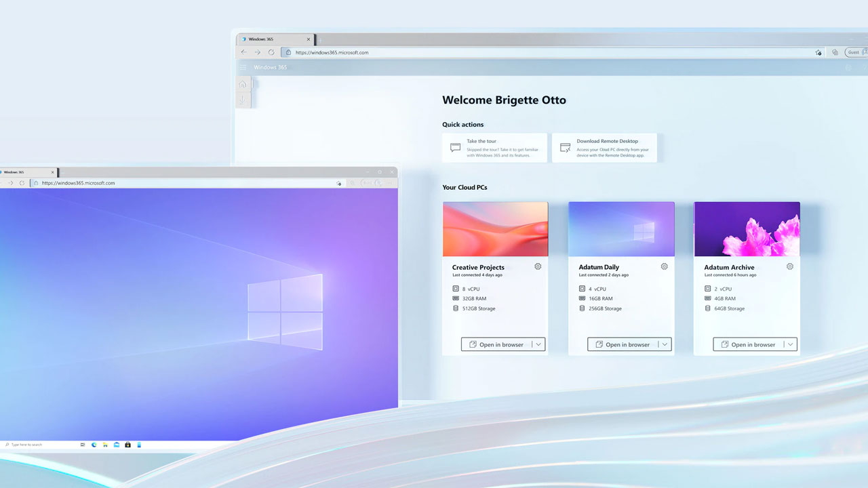The image size is (868, 488).
Task: Click Last connected 6 hours ago text
Action: pyautogui.click(x=730, y=275)
